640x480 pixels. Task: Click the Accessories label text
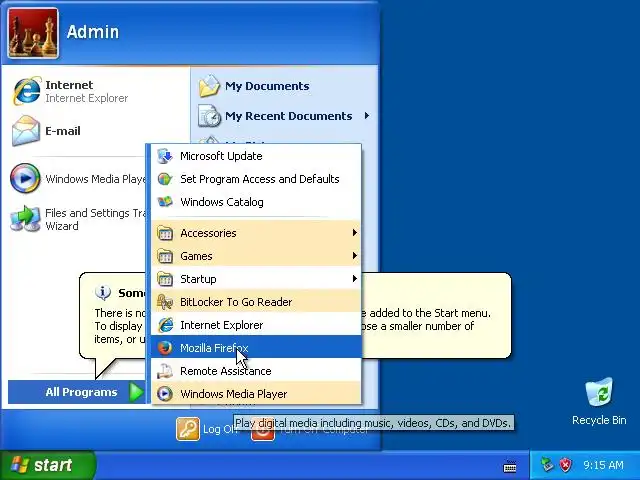pyautogui.click(x=208, y=233)
